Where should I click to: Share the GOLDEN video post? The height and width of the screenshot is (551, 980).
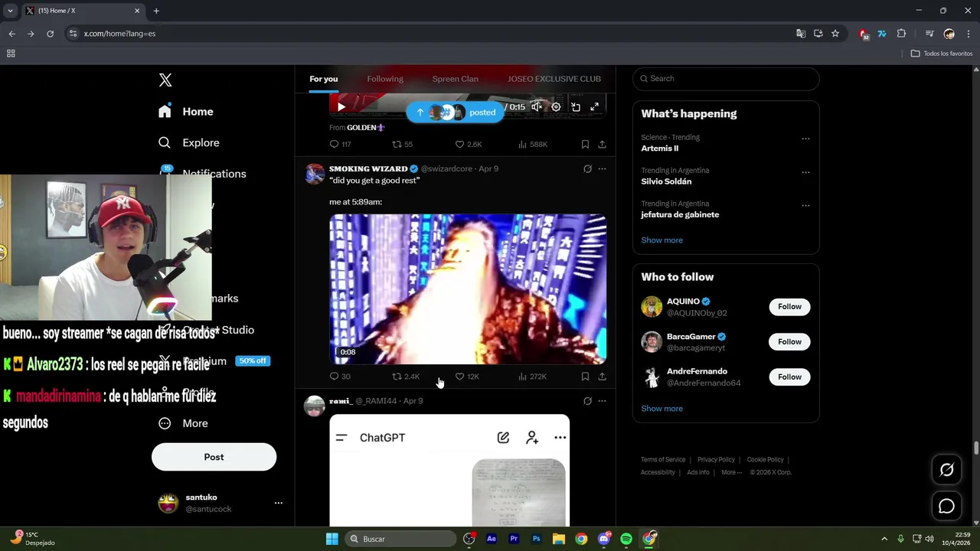602,144
